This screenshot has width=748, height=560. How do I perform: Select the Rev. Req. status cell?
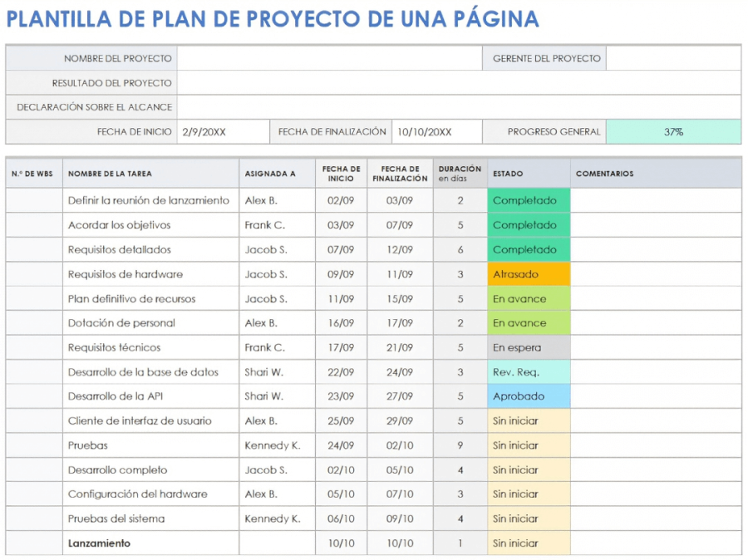(x=527, y=372)
